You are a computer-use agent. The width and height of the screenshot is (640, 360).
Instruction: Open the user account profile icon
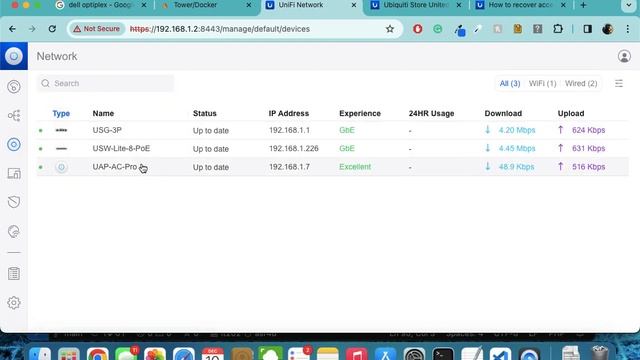pyautogui.click(x=624, y=56)
